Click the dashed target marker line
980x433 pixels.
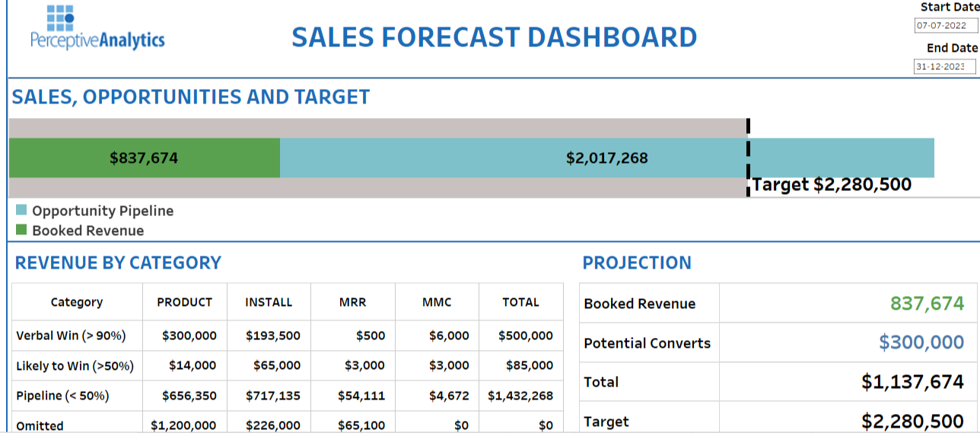pos(748,129)
